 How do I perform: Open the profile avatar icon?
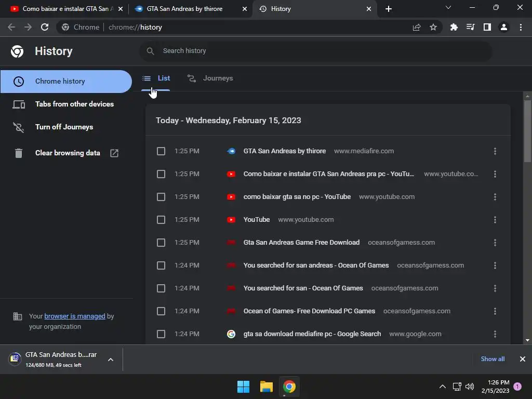504,27
